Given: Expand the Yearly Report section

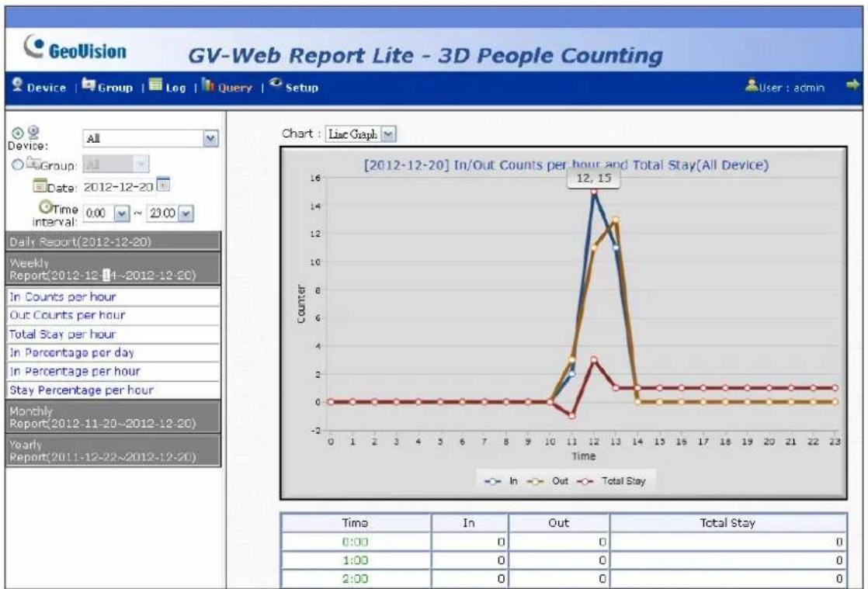Looking at the screenshot, I should point(113,451).
